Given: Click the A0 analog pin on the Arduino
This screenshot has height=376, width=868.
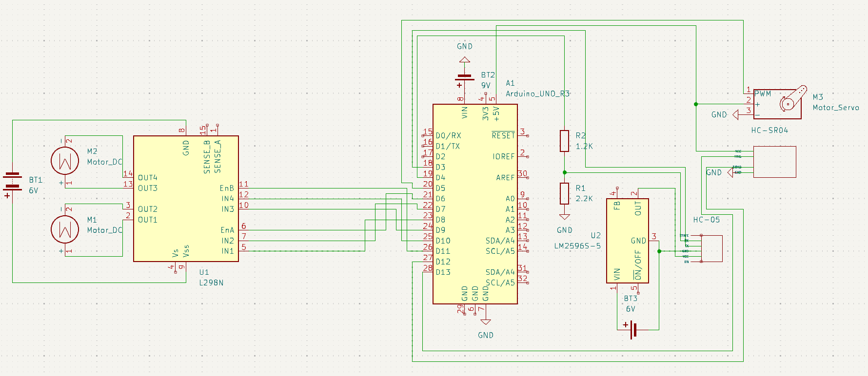Looking at the screenshot, I should click(510, 199).
